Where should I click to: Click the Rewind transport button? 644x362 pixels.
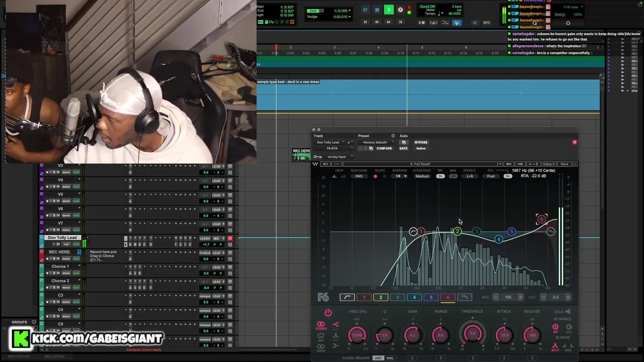tap(376, 22)
